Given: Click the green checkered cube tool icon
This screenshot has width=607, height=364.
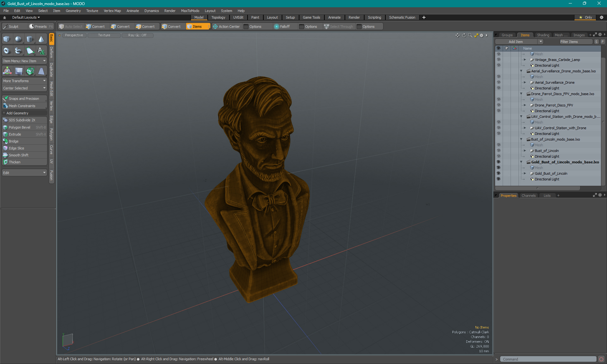Looking at the screenshot, I should [30, 71].
